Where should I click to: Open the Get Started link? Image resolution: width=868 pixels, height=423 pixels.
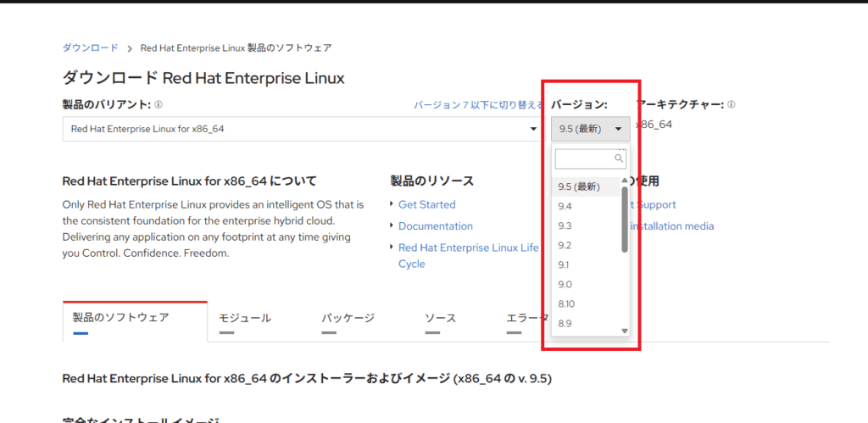[x=427, y=205]
